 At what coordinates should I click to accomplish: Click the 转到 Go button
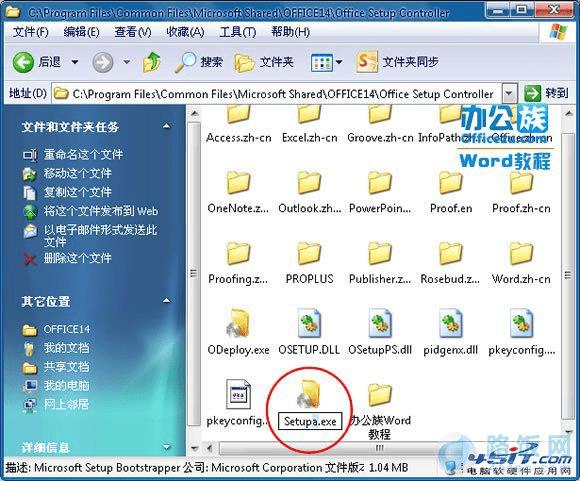click(x=546, y=93)
